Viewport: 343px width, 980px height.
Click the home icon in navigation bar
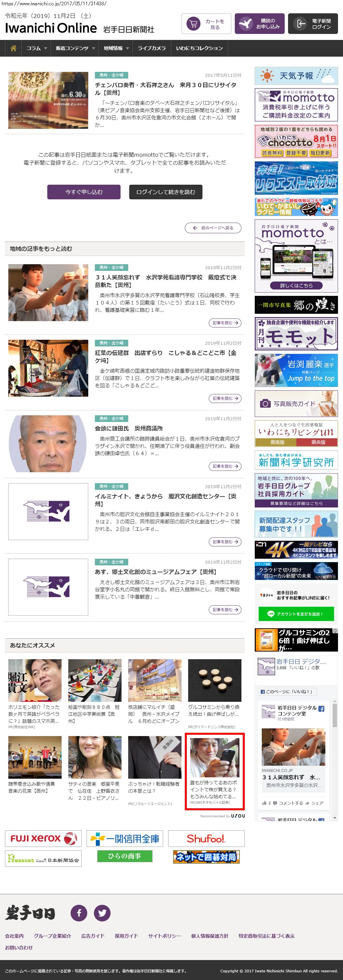13,48
